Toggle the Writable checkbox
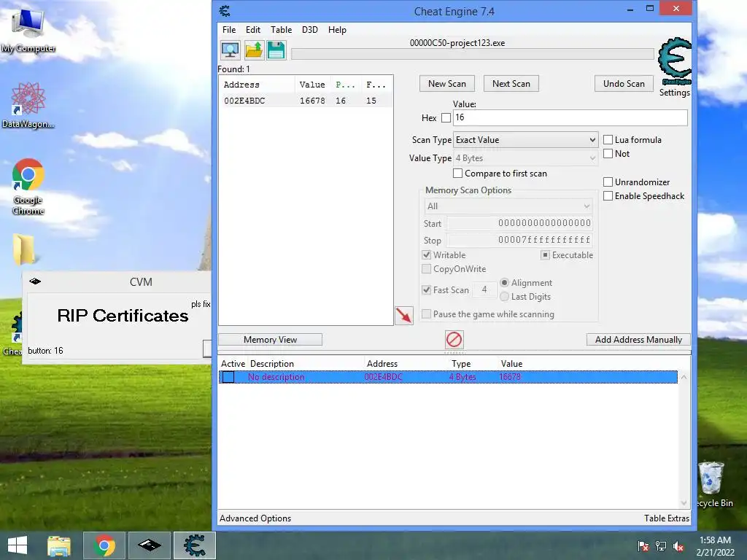The height and width of the screenshot is (560, 747). click(426, 254)
